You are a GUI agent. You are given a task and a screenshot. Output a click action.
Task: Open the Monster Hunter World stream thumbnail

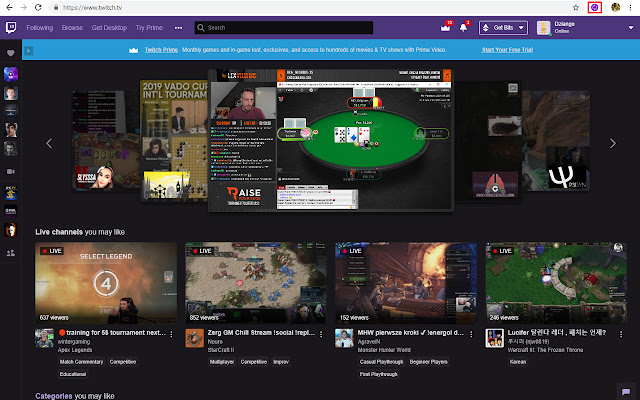[x=406, y=283]
